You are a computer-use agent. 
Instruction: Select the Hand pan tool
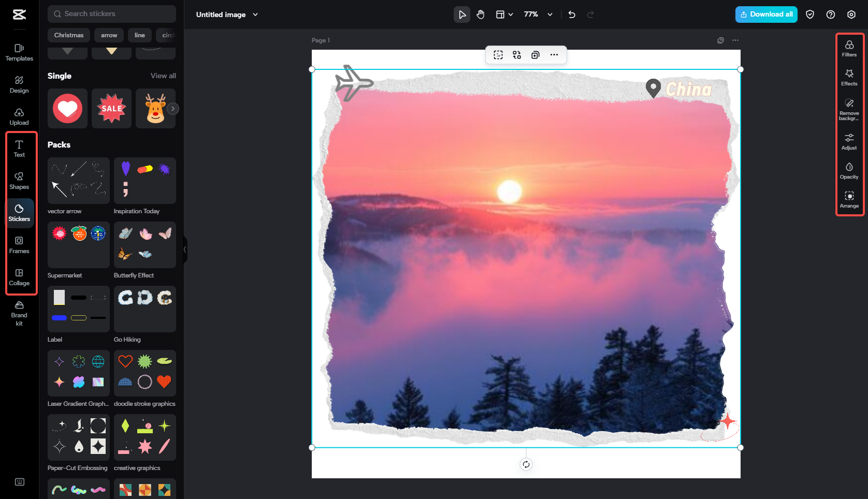(x=481, y=14)
